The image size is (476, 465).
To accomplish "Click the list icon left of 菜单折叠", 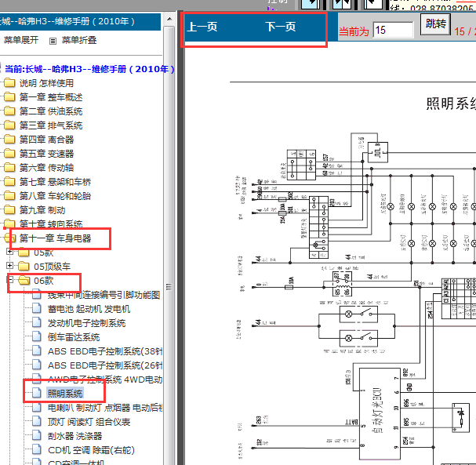I will point(53,41).
